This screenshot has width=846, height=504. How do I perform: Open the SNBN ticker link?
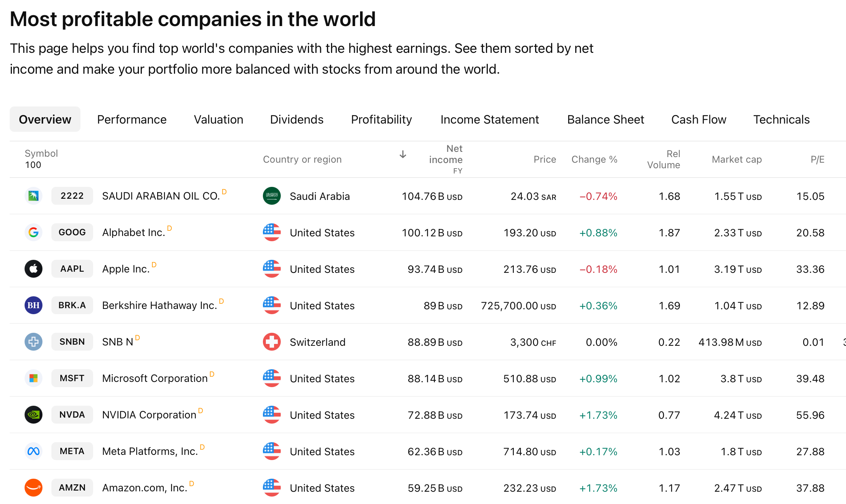[72, 342]
